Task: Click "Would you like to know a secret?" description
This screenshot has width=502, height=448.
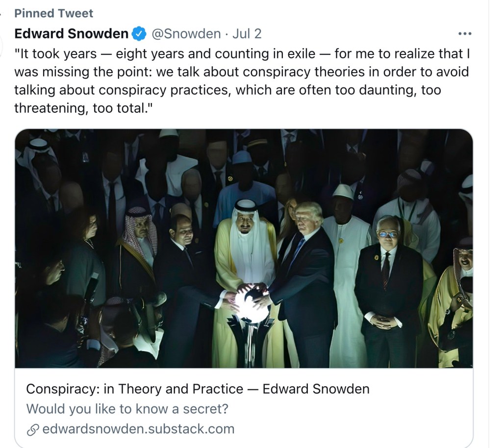Action: pyautogui.click(x=127, y=408)
